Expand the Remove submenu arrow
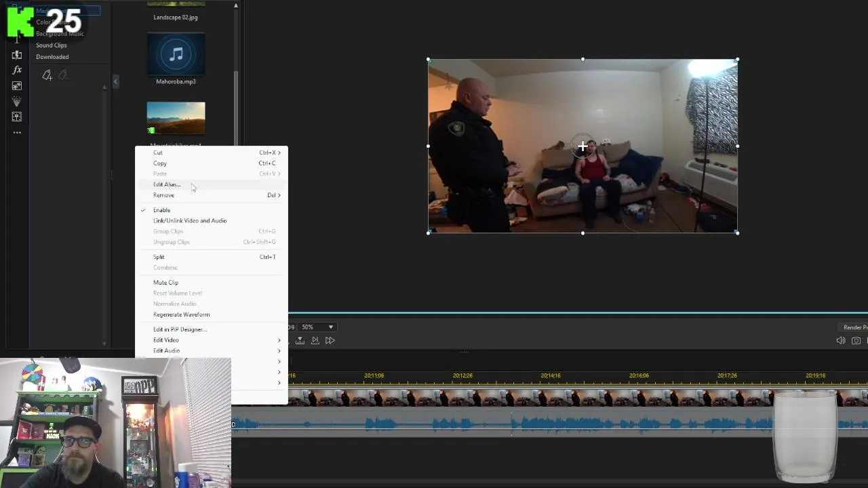Viewport: 868px width, 488px height. coord(279,195)
